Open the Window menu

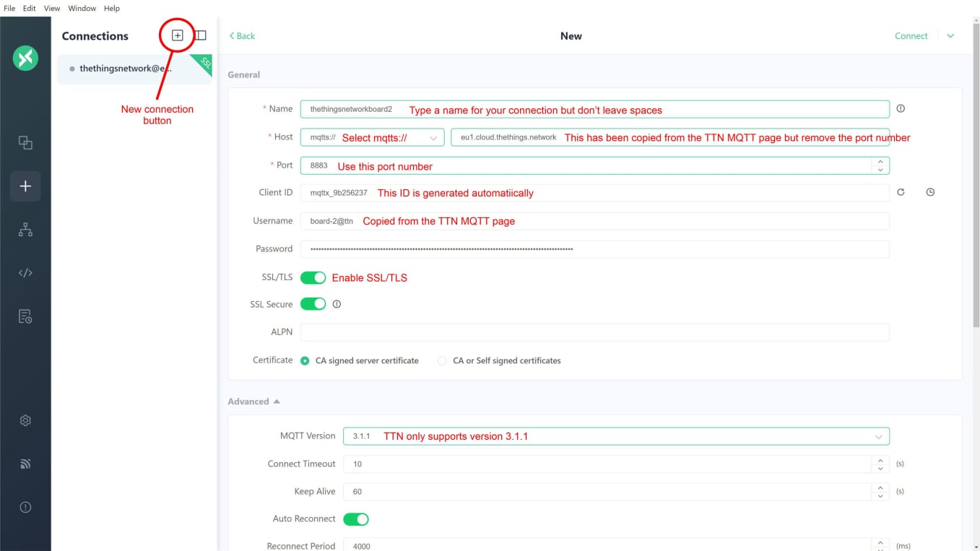pos(82,9)
